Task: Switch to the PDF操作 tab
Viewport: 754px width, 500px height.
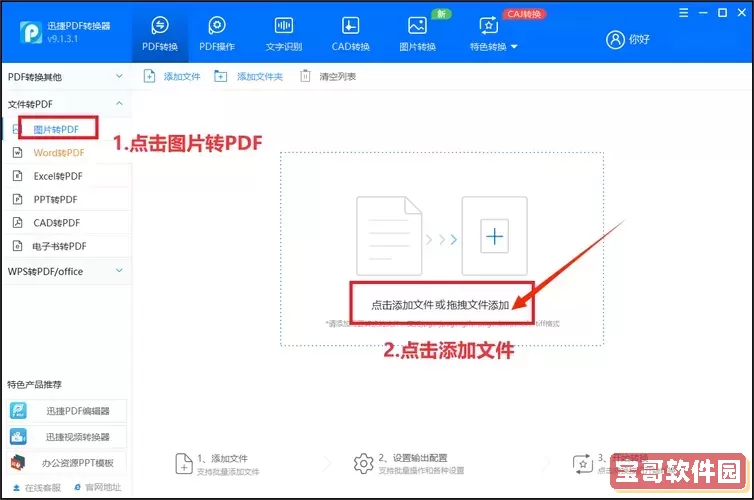Action: point(217,34)
